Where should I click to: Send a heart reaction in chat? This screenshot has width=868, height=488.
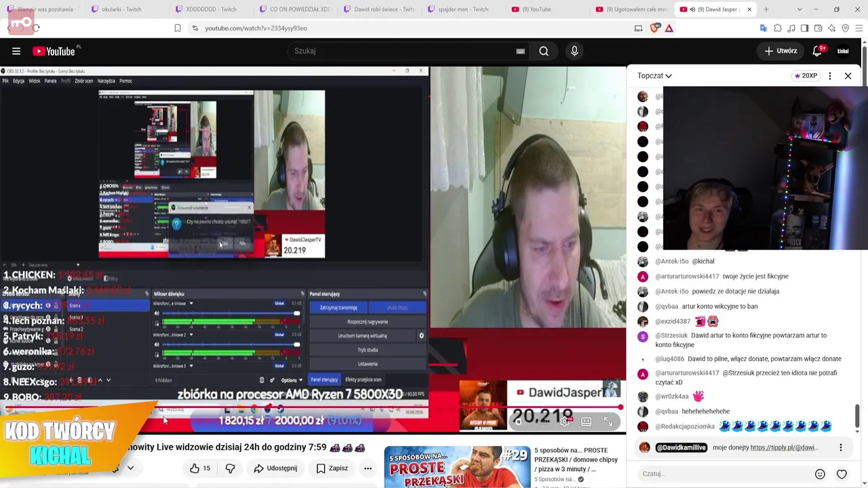[842, 474]
